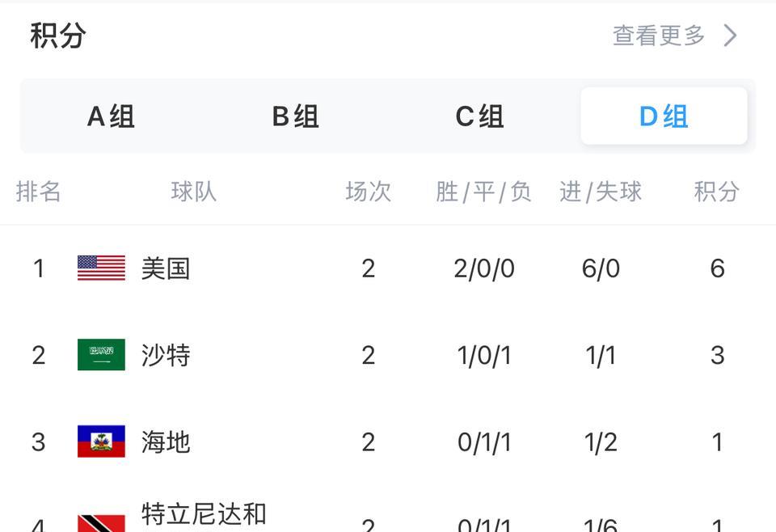Open the 美国 team name
The height and width of the screenshot is (532, 776).
[x=166, y=268]
